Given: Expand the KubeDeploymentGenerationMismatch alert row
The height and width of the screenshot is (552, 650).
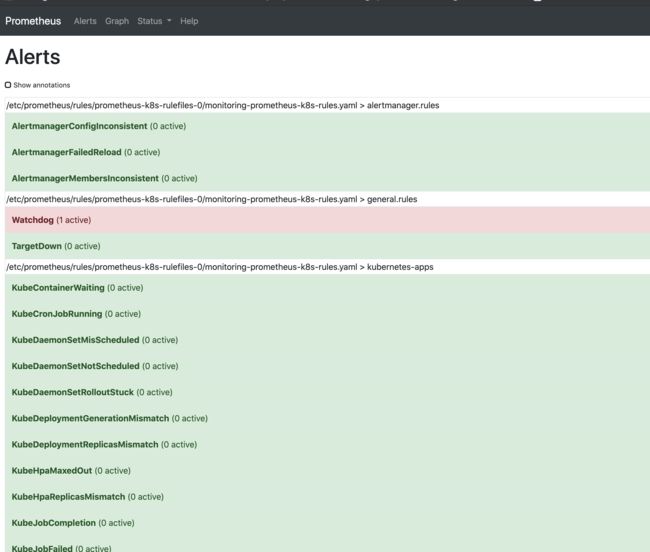Looking at the screenshot, I should (x=327, y=418).
